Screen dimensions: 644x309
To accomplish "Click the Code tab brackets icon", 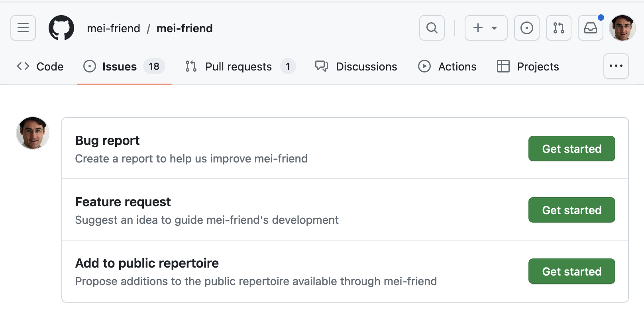I will 23,66.
